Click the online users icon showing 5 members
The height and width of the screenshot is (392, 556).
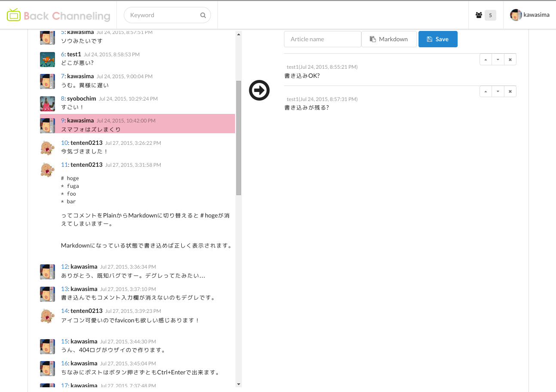click(479, 15)
